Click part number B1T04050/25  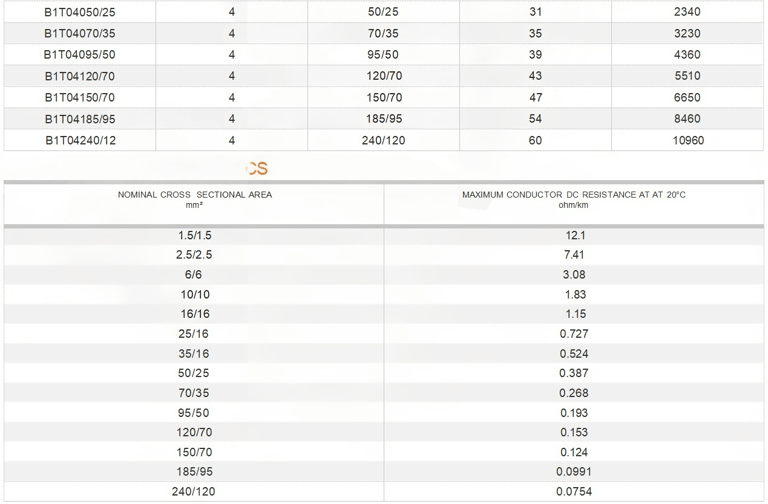[x=80, y=12]
